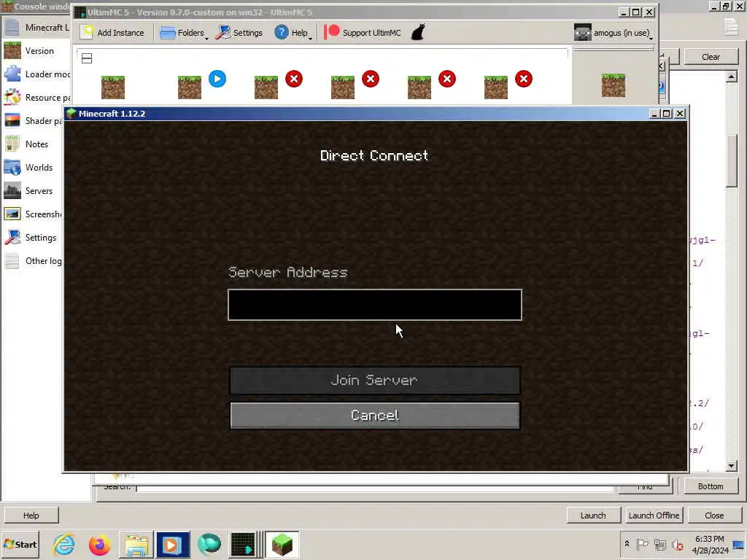The width and height of the screenshot is (747, 560).
Task: Maximize the Minecraft 1.12.2 window
Action: [667, 113]
